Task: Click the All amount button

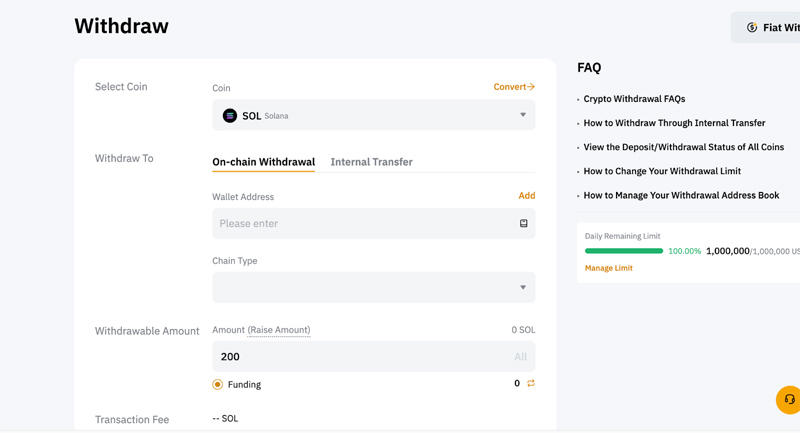Action: pyautogui.click(x=520, y=356)
